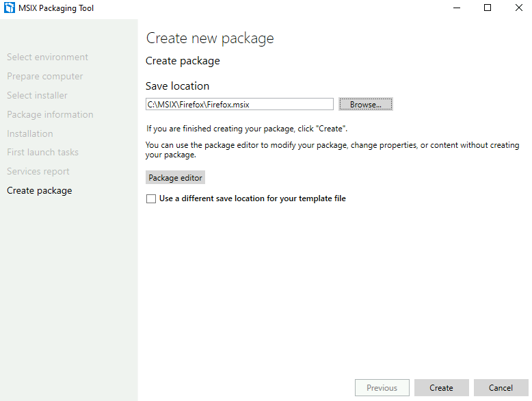The width and height of the screenshot is (532, 401).
Task: Select First launch tasks step
Action: (42, 152)
